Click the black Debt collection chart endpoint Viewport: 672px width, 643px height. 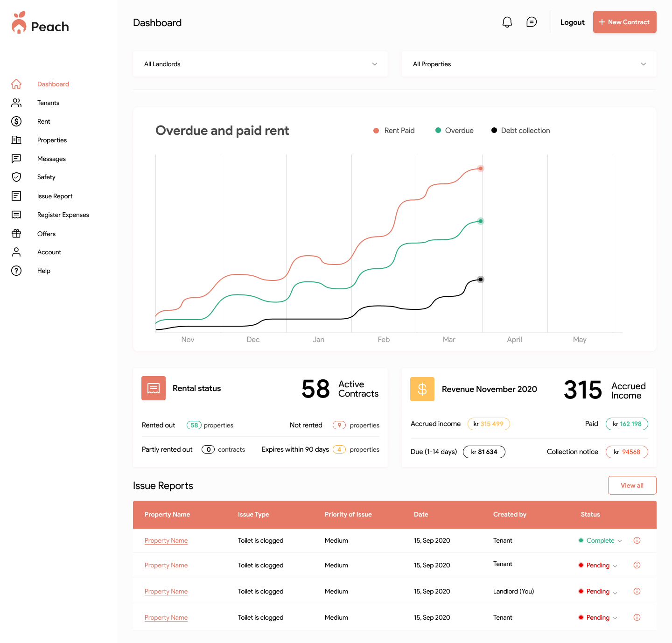coord(480,280)
